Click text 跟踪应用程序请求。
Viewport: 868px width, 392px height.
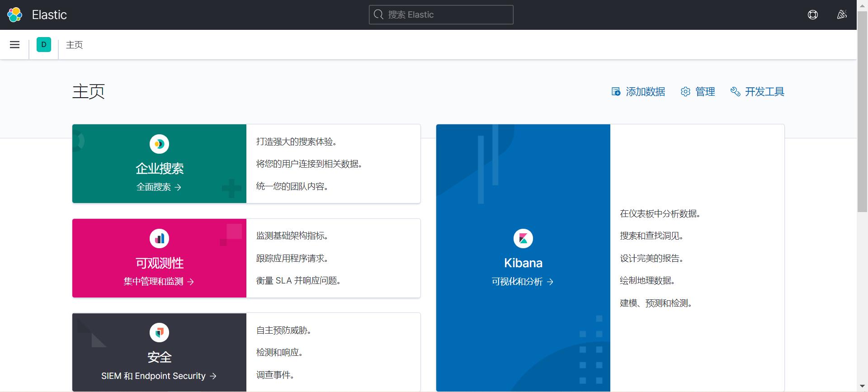click(x=292, y=259)
